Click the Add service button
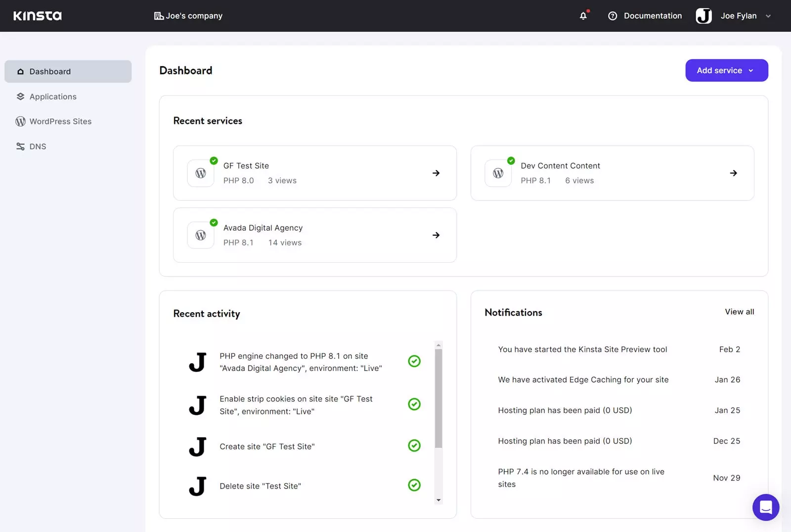791x532 pixels. (x=727, y=71)
